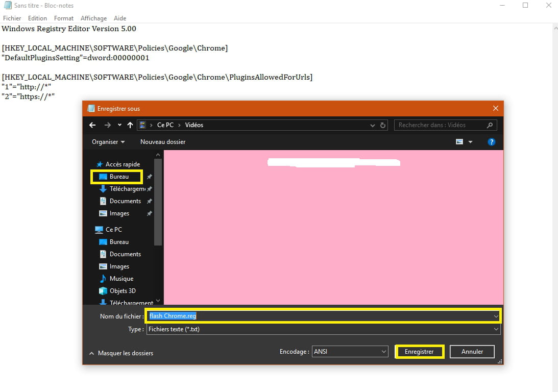Click the search magnifier icon

coord(490,125)
